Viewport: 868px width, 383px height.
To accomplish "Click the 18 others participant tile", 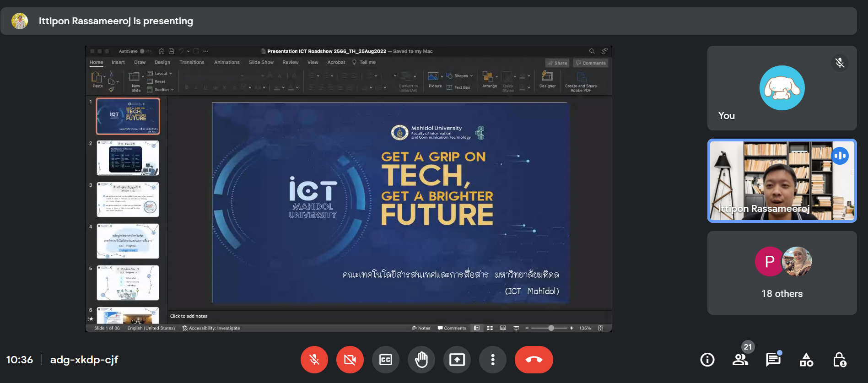I will tap(782, 273).
